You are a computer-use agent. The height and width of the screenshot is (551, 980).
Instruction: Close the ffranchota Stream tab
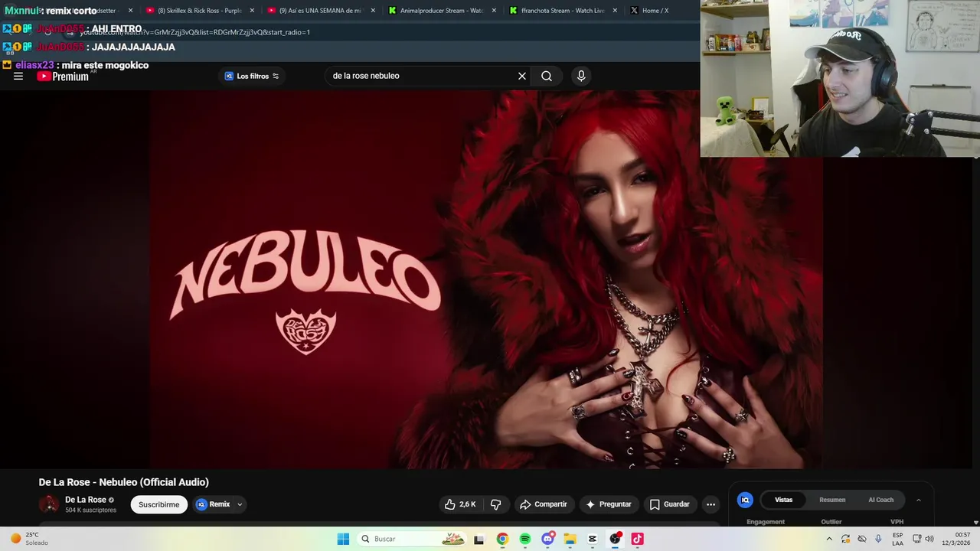point(615,11)
